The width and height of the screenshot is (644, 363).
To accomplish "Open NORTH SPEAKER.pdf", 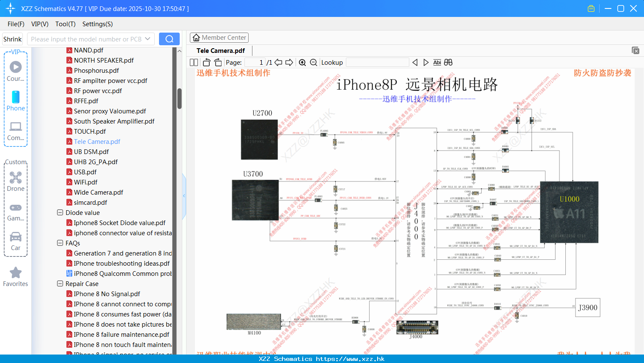I will pyautogui.click(x=104, y=60).
